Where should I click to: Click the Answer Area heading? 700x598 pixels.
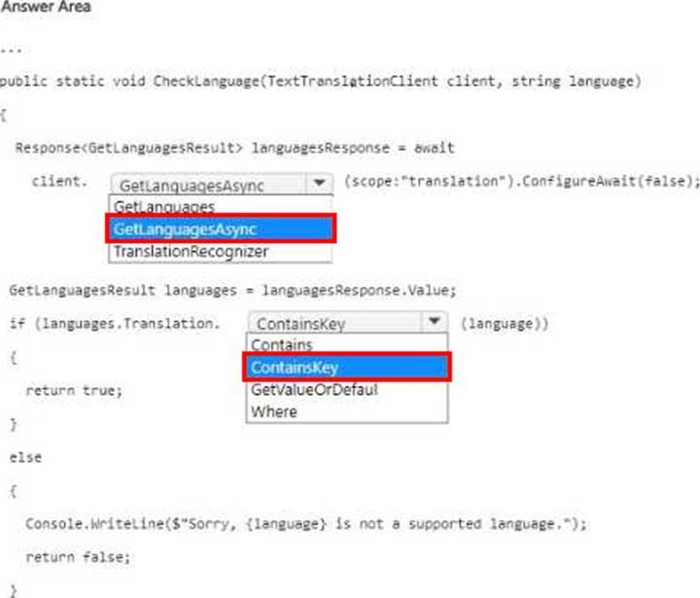point(45,7)
